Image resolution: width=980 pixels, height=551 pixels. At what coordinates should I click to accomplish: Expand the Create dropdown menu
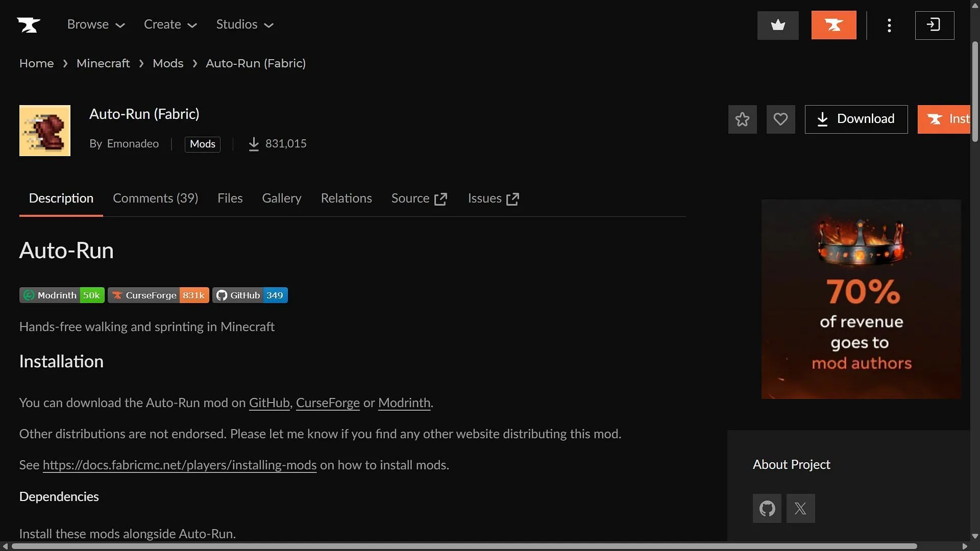pos(170,24)
